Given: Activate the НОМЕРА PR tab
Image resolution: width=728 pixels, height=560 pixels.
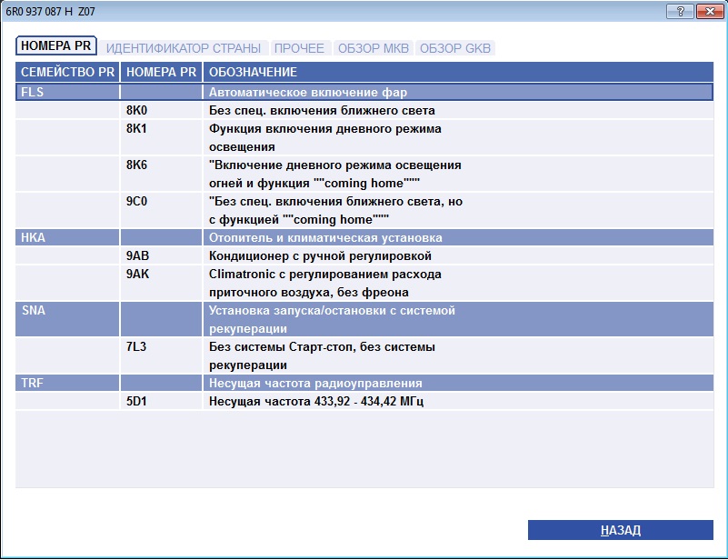Looking at the screenshot, I should 56,45.
